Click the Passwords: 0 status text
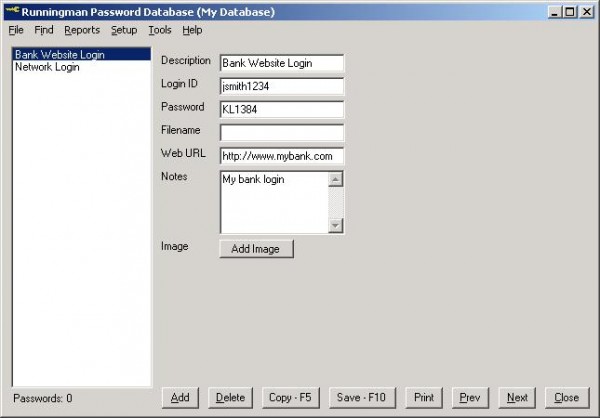The image size is (600, 418). (43, 398)
